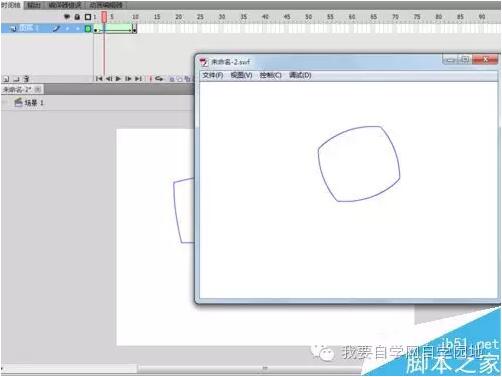Toggle the lock dot for 图层 1

coord(78,29)
